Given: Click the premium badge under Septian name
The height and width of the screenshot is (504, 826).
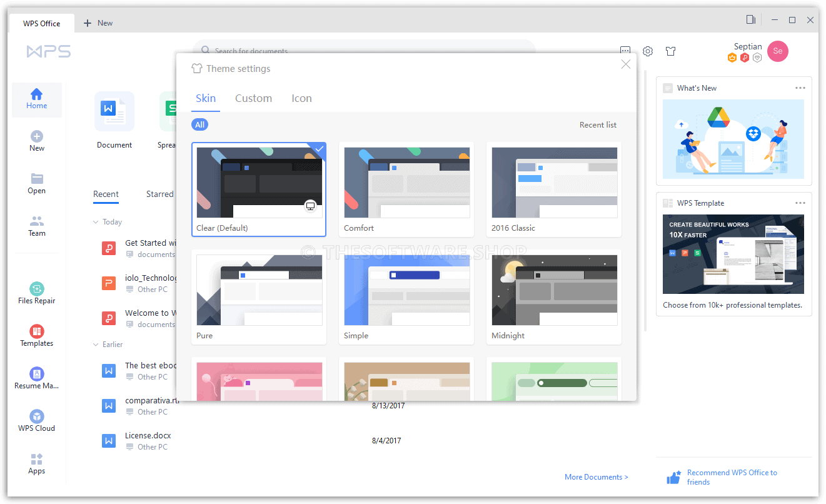Looking at the screenshot, I should tap(732, 58).
